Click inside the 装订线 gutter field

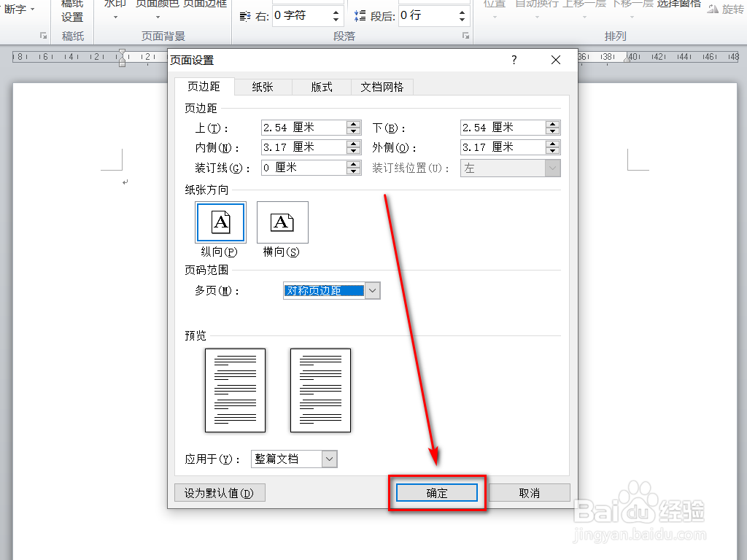click(x=303, y=167)
